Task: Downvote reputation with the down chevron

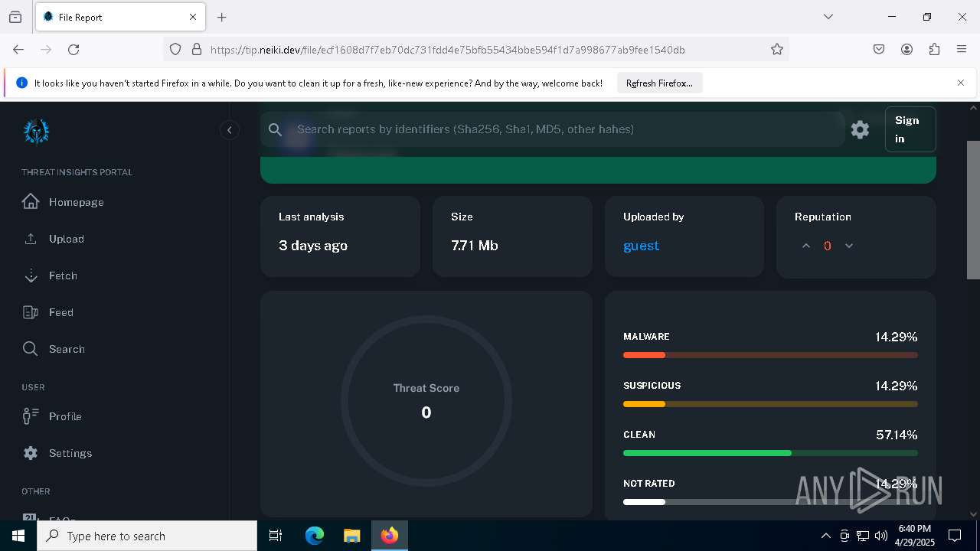Action: [x=848, y=246]
